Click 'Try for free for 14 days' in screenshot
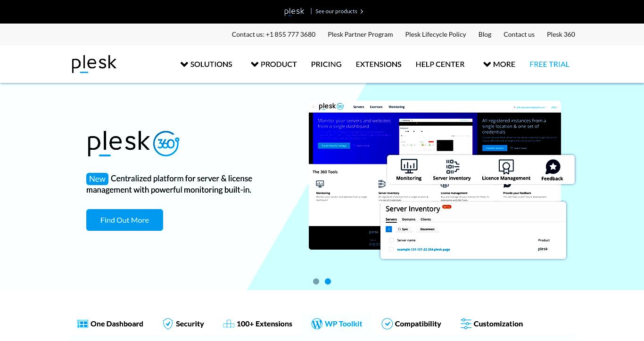The height and width of the screenshot is (341, 644). click(334, 146)
